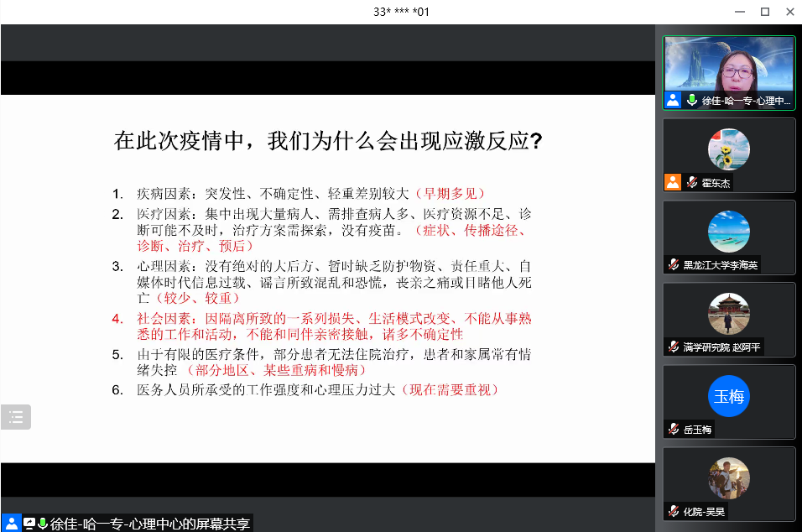Select 黑龙江大学李海英 beach avatar
Image resolution: width=802 pixels, height=532 pixels.
pyautogui.click(x=729, y=232)
